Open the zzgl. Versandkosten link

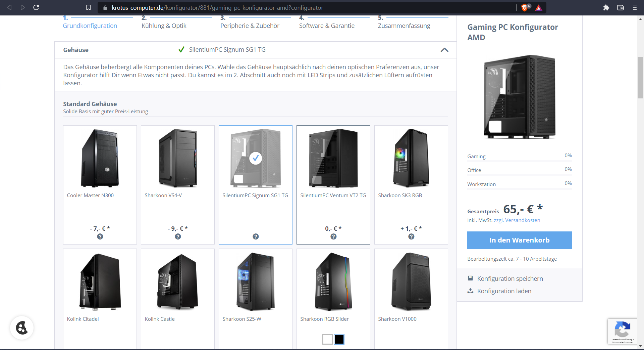tap(517, 220)
